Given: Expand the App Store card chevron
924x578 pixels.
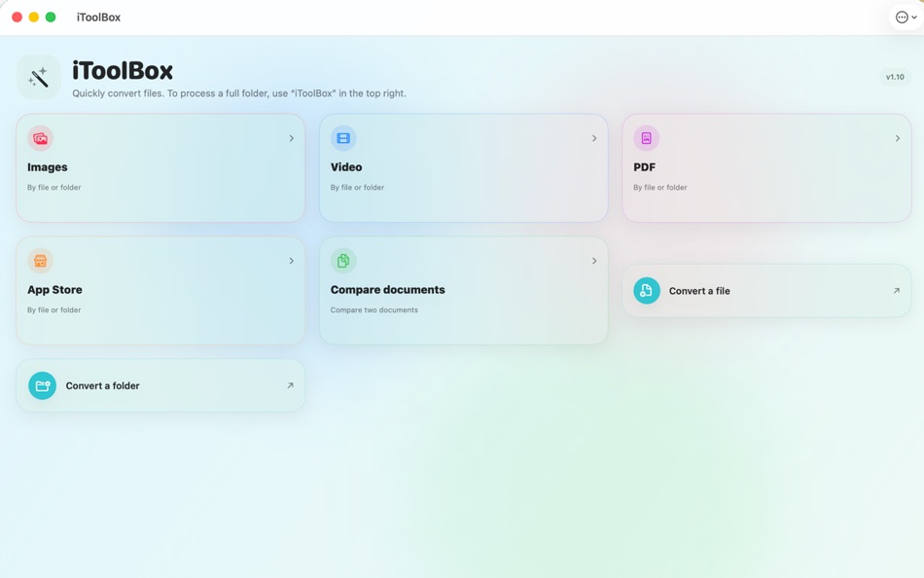Looking at the screenshot, I should pos(290,260).
